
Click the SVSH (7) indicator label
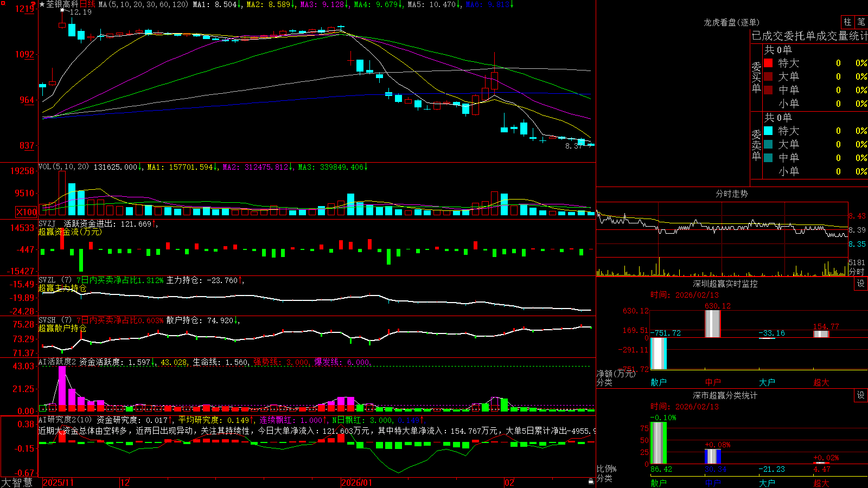[x=55, y=320]
